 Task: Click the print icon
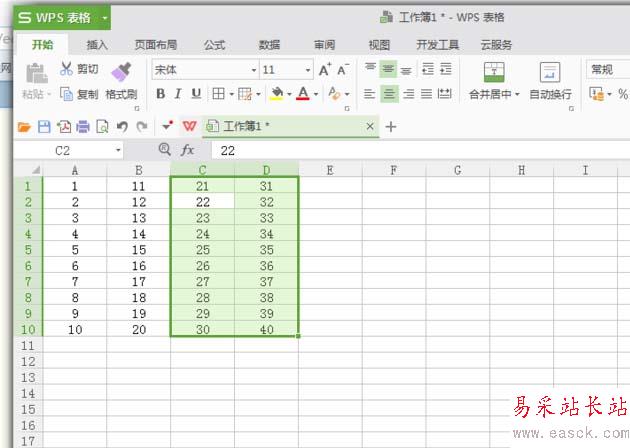point(83,127)
